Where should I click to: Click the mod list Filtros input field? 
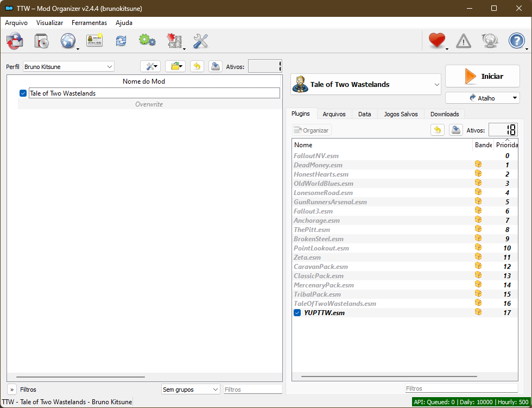point(253,390)
